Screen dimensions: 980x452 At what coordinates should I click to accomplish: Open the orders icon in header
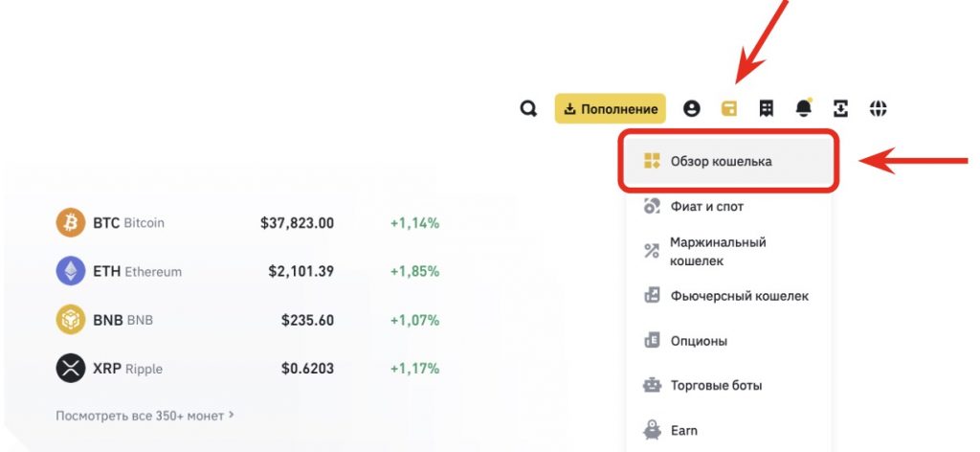[767, 109]
